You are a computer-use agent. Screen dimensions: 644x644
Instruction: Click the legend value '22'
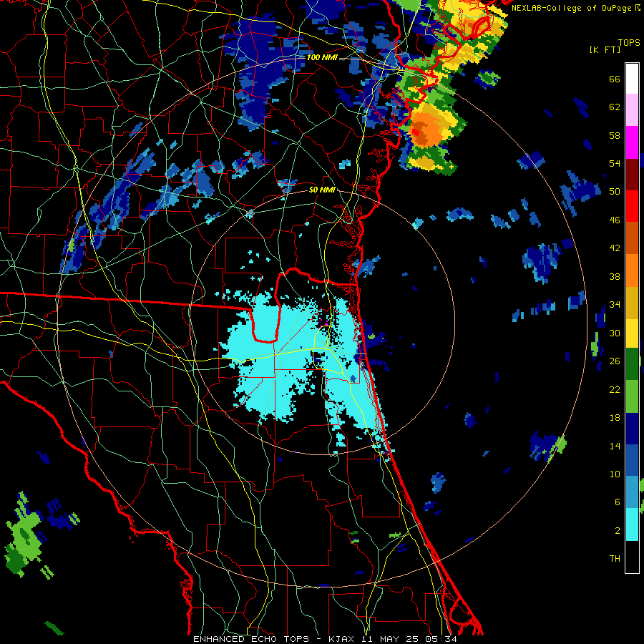point(615,389)
